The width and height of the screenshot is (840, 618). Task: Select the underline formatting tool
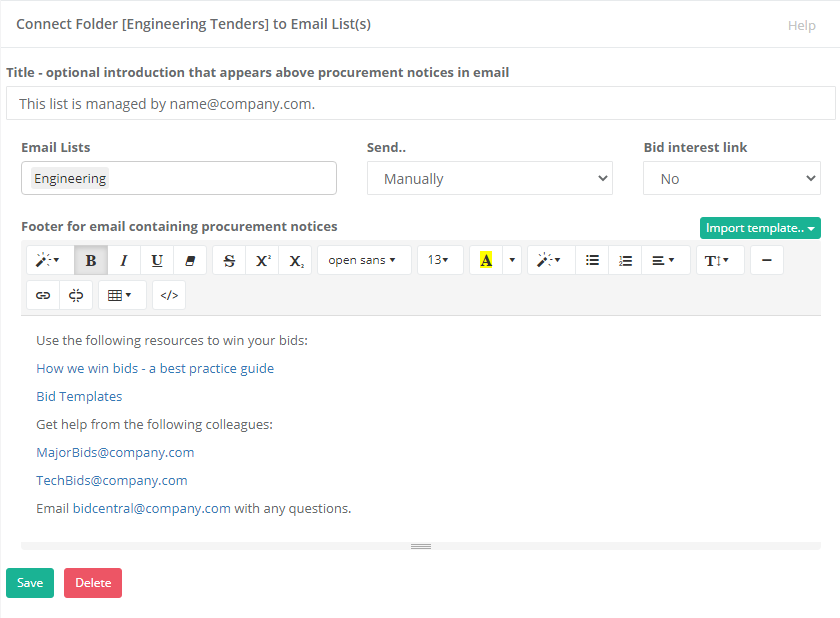[x=157, y=260]
